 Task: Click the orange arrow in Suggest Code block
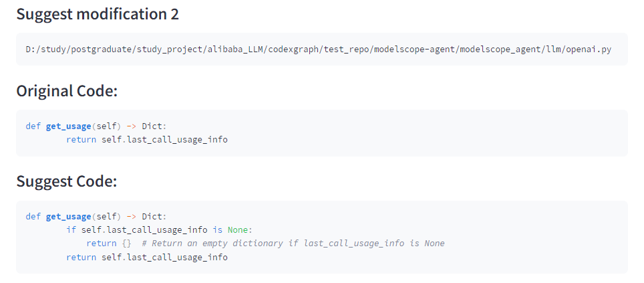tap(131, 216)
